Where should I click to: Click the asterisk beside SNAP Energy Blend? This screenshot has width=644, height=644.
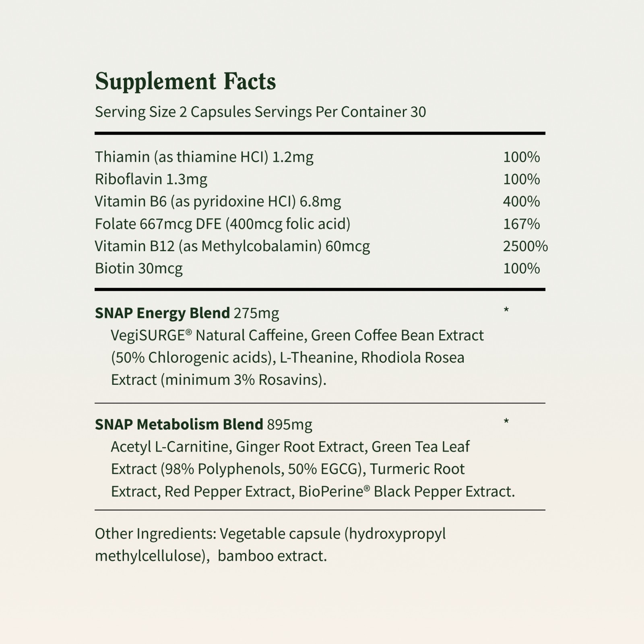tap(506, 310)
